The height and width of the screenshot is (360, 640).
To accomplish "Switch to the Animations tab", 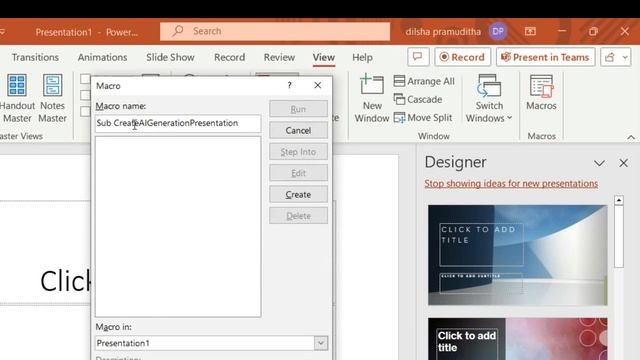I will 102,57.
